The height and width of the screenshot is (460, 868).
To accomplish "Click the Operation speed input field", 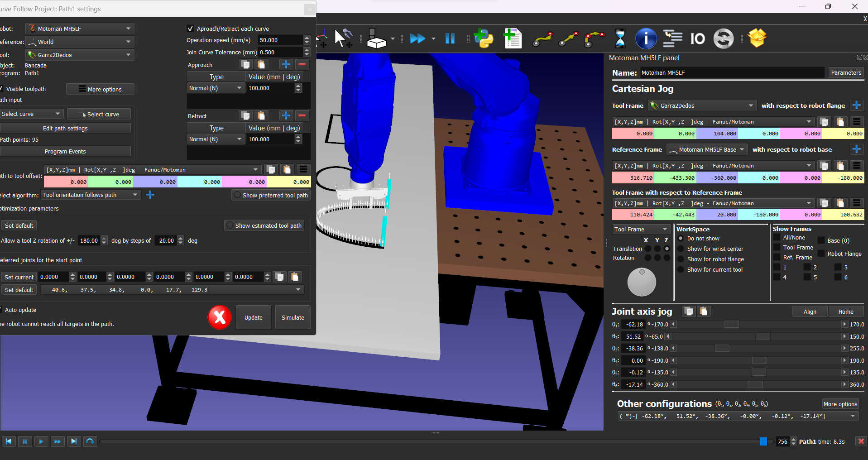I will tap(280, 40).
